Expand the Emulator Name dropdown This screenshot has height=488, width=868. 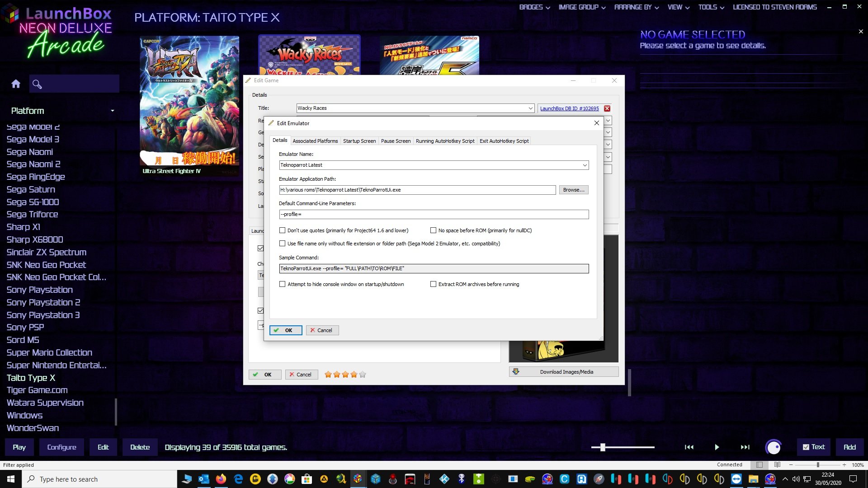click(585, 165)
